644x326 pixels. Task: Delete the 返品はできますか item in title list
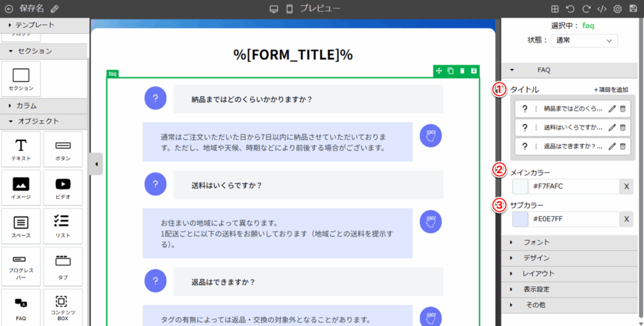point(623,147)
